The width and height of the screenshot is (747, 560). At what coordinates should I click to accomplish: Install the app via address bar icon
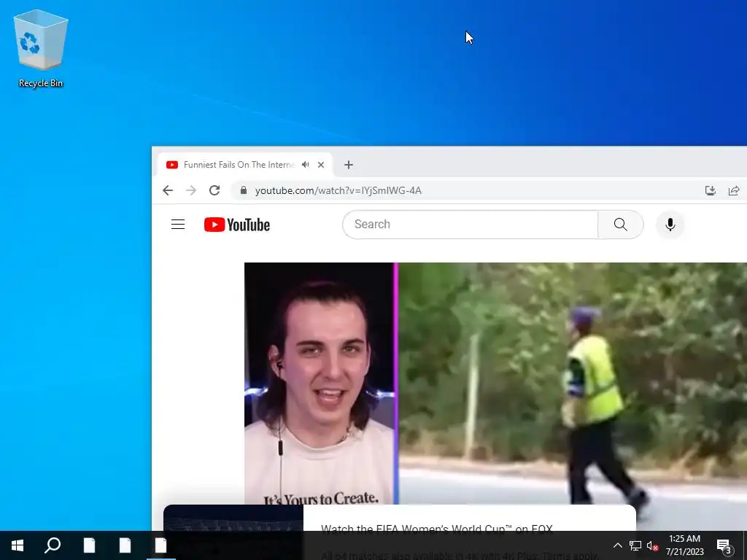(x=711, y=190)
